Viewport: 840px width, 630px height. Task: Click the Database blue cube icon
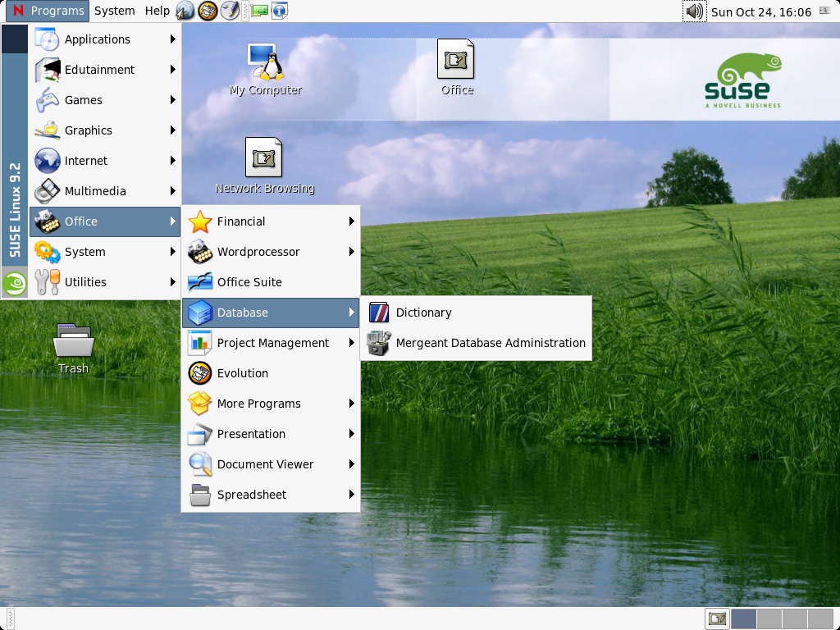[x=200, y=313]
